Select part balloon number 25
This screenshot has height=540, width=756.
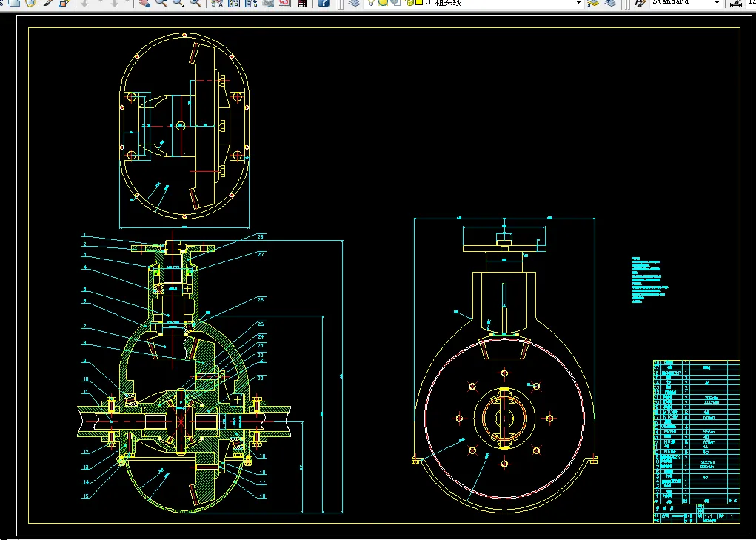click(261, 324)
